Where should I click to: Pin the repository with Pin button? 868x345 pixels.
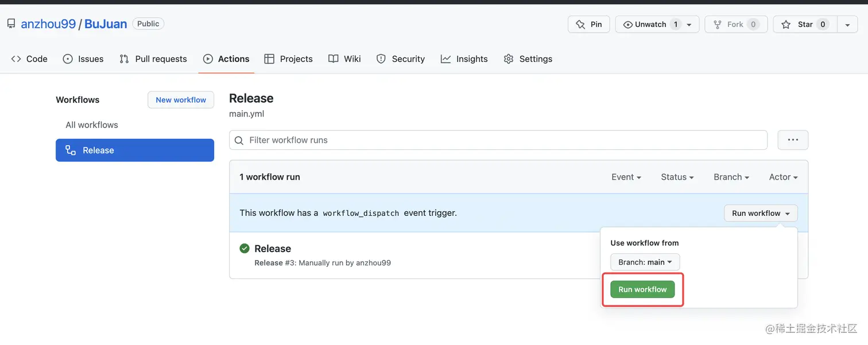(588, 24)
